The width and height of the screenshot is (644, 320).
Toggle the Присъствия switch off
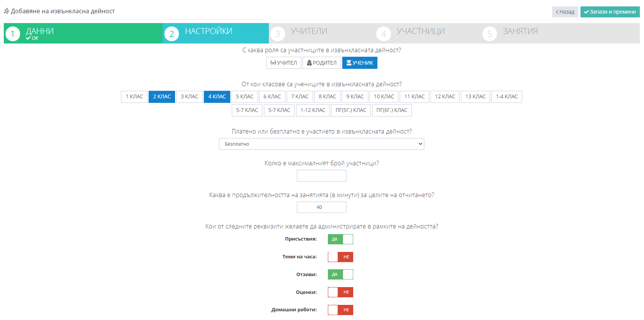click(340, 239)
